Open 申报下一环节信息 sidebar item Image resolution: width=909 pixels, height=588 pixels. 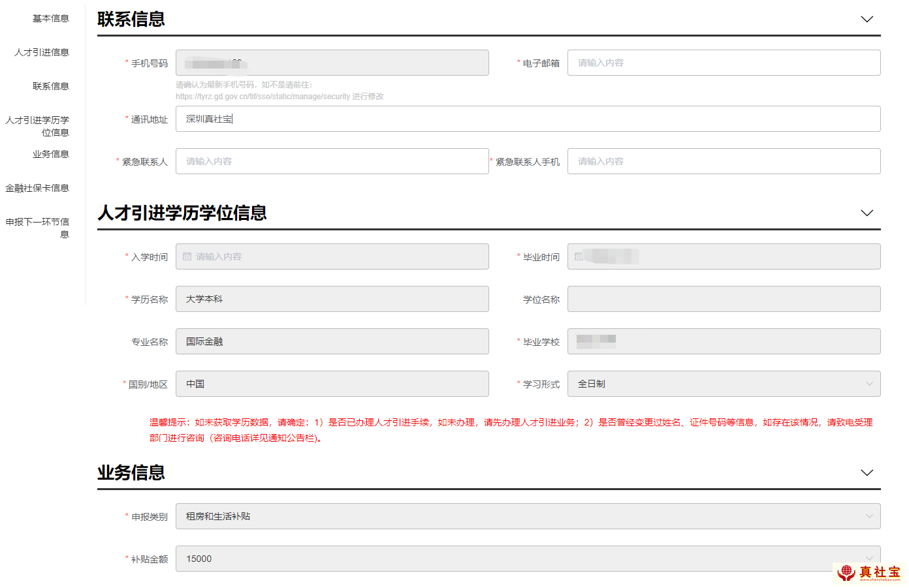37,228
